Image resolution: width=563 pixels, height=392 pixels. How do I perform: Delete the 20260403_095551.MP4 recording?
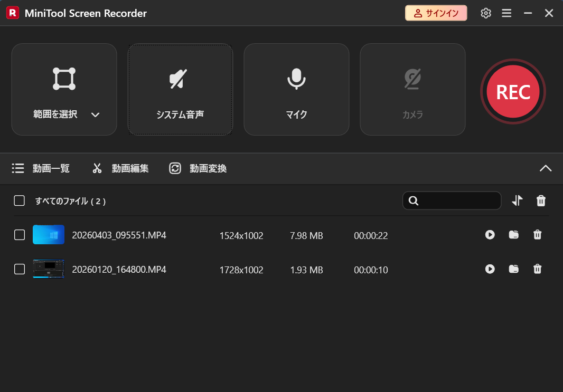[537, 235]
